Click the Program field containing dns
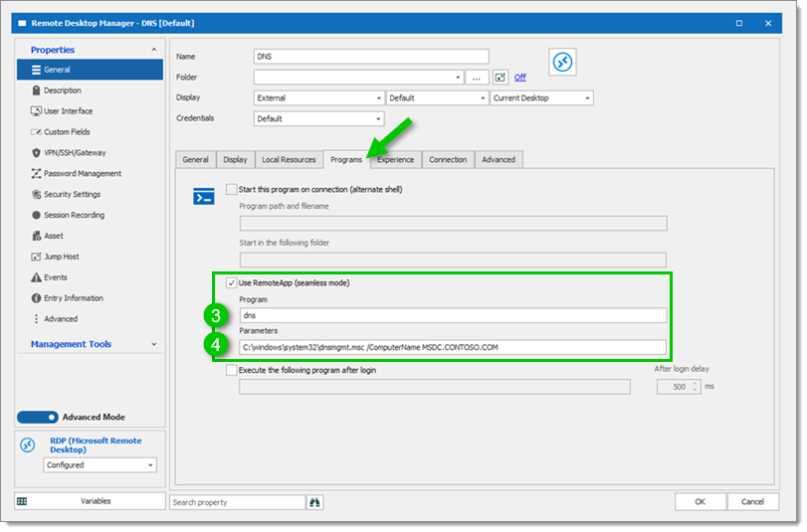 [x=453, y=315]
